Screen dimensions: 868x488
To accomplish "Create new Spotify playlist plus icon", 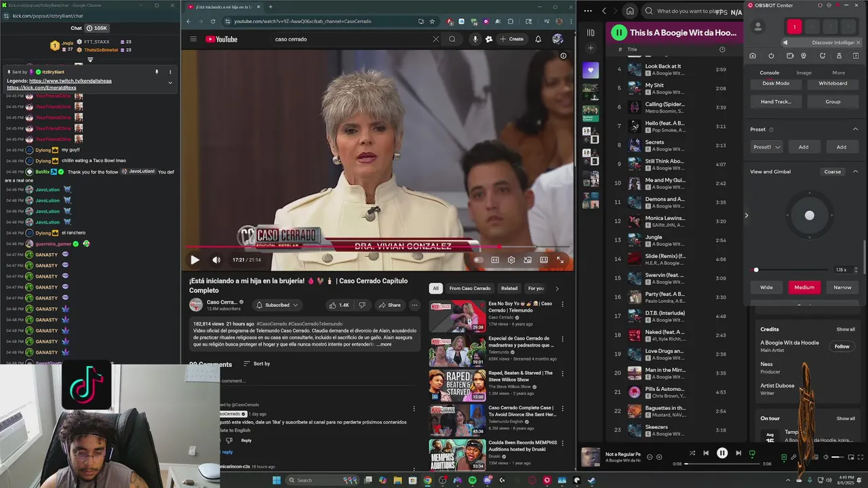I will pos(591,48).
